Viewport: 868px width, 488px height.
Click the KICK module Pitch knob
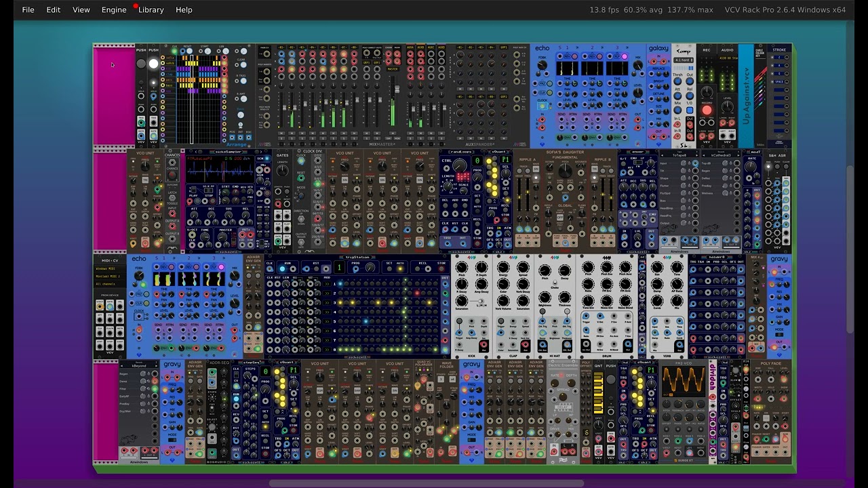(462, 268)
